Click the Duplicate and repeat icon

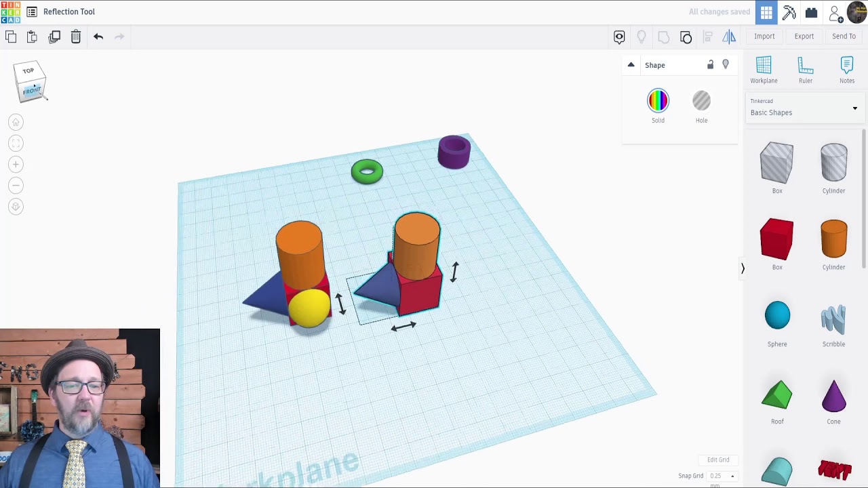pos(54,37)
